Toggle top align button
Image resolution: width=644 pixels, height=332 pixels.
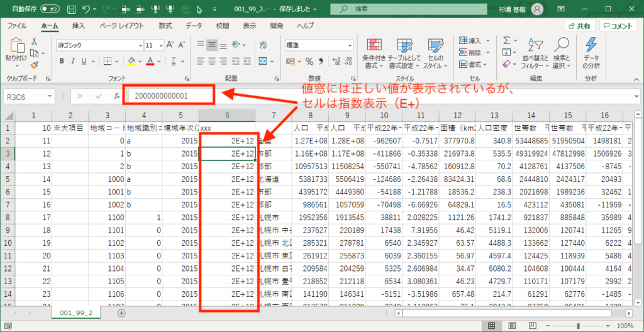200,45
